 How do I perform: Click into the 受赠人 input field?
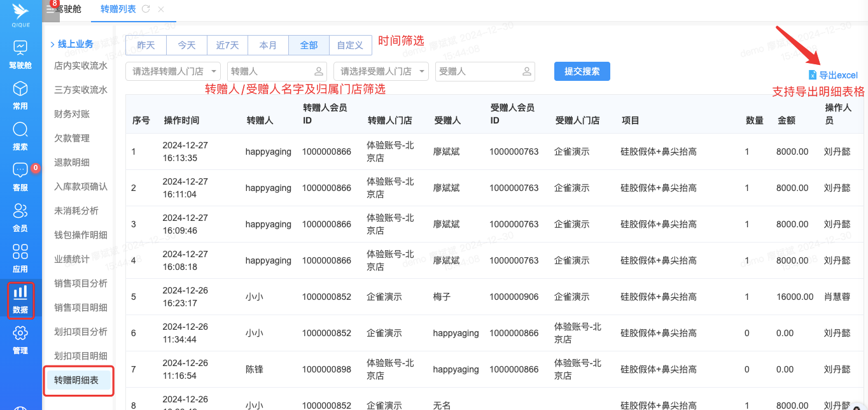(479, 72)
